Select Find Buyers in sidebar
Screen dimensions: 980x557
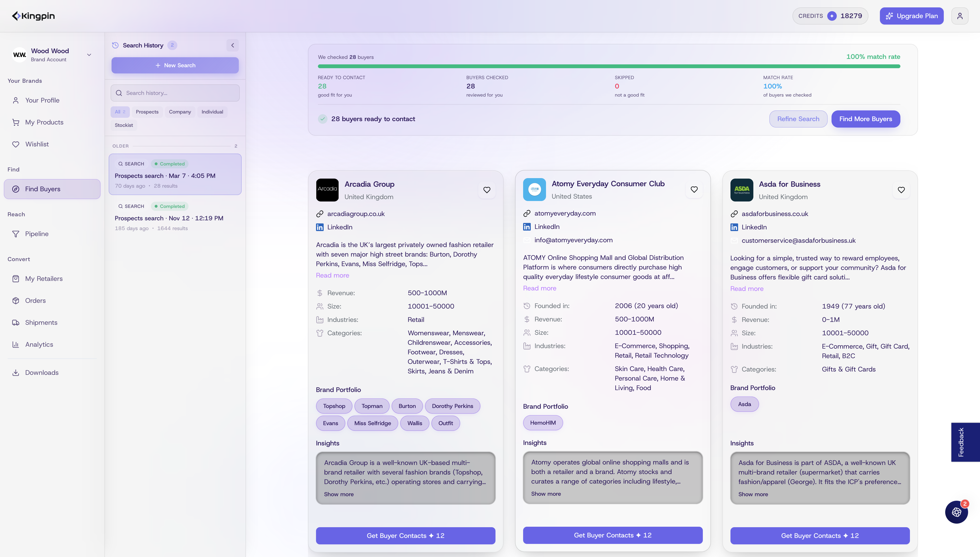click(52, 189)
